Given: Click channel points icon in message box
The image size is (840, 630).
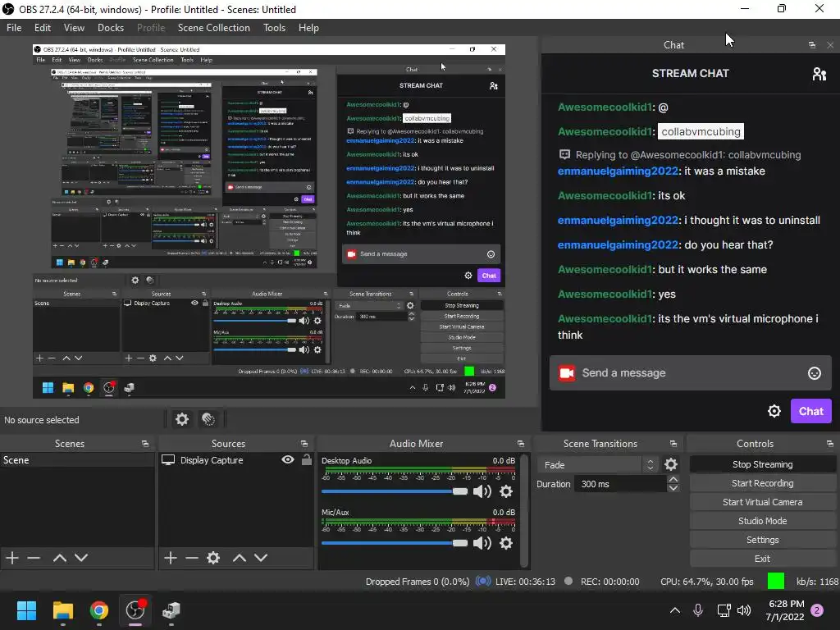Looking at the screenshot, I should 567,373.
